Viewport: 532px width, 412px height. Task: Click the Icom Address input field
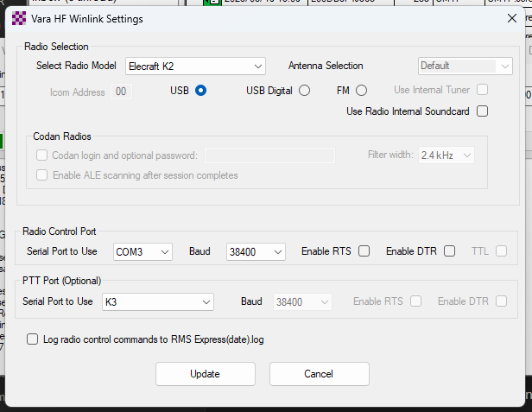point(121,92)
